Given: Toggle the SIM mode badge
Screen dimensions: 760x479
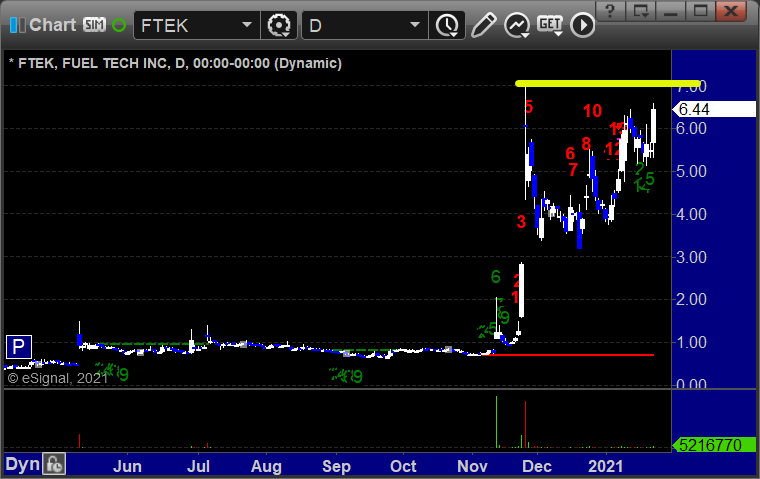Looking at the screenshot, I should (x=94, y=25).
